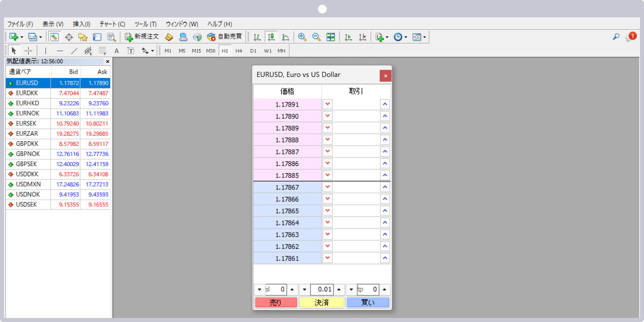Click the Tile Windows grid icon
Image resolution: width=644 pixels, height=322 pixels.
[x=330, y=37]
